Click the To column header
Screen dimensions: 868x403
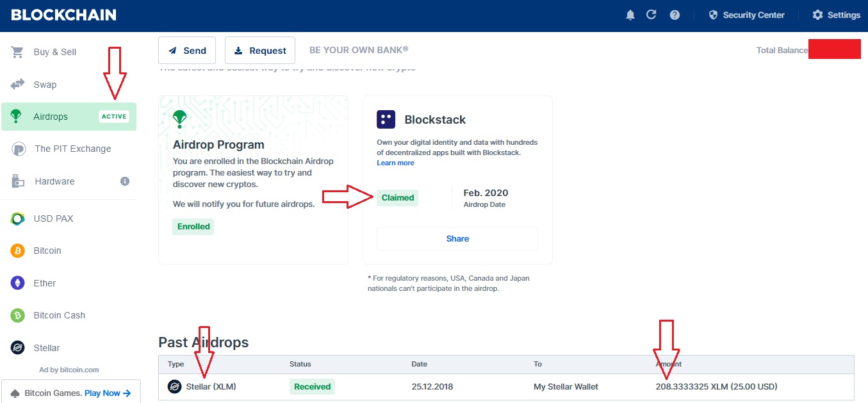[537, 364]
